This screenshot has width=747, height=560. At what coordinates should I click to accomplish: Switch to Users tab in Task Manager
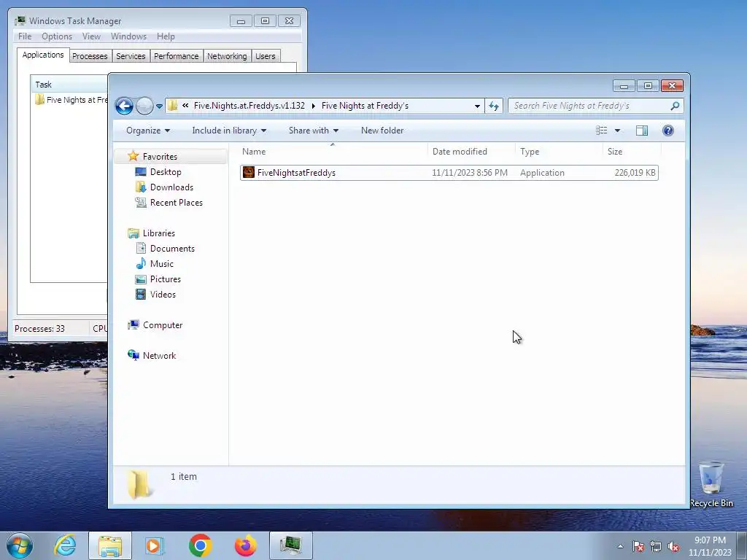(266, 56)
